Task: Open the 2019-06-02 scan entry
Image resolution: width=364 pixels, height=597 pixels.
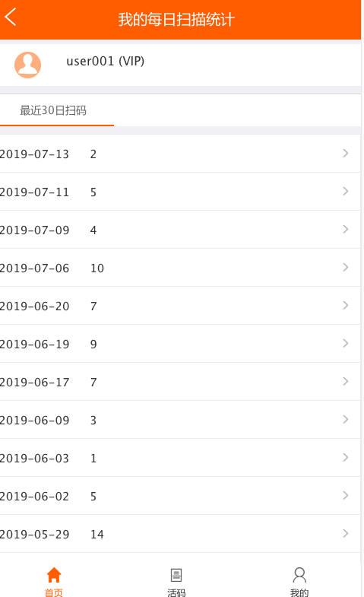Action: pyautogui.click(x=180, y=496)
